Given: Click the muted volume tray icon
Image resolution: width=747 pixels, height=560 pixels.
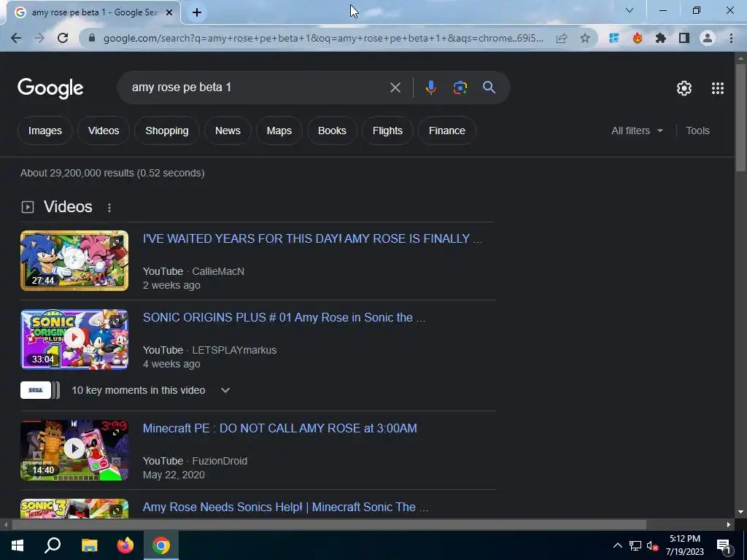Looking at the screenshot, I should [x=652, y=545].
